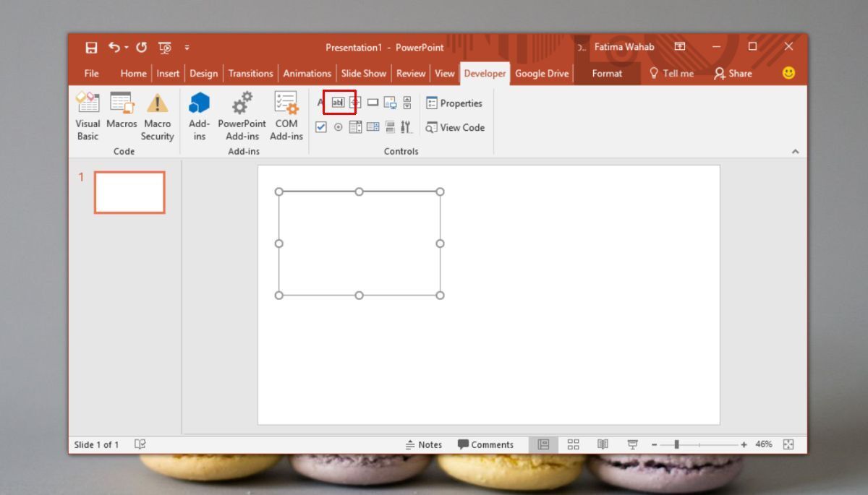Click the View Code button

454,128
